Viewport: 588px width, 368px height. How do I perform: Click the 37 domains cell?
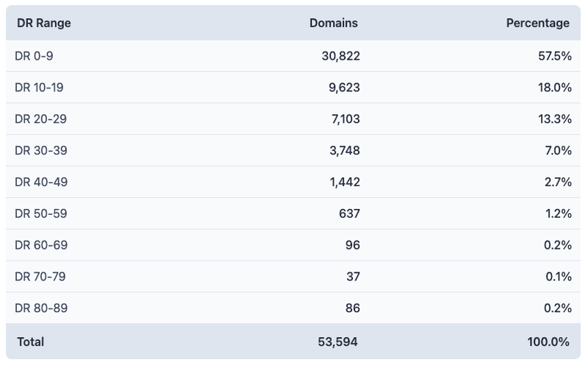coord(352,277)
